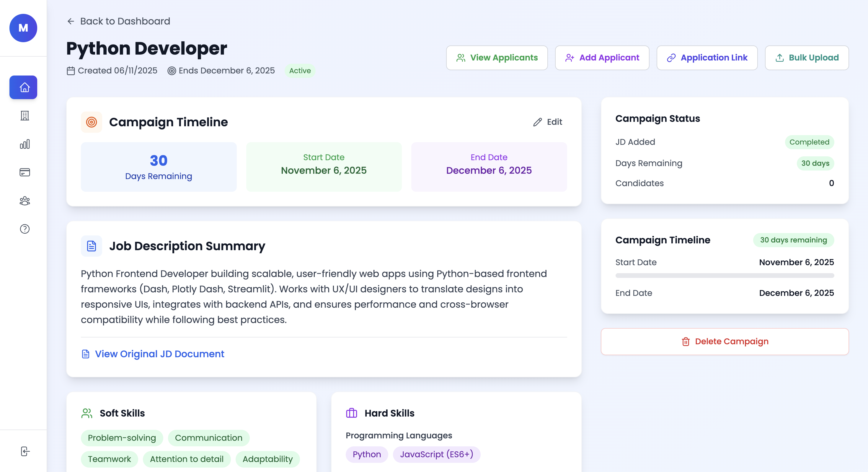Image resolution: width=868 pixels, height=472 pixels.
Task: Go Back to Dashboard
Action: tap(119, 21)
